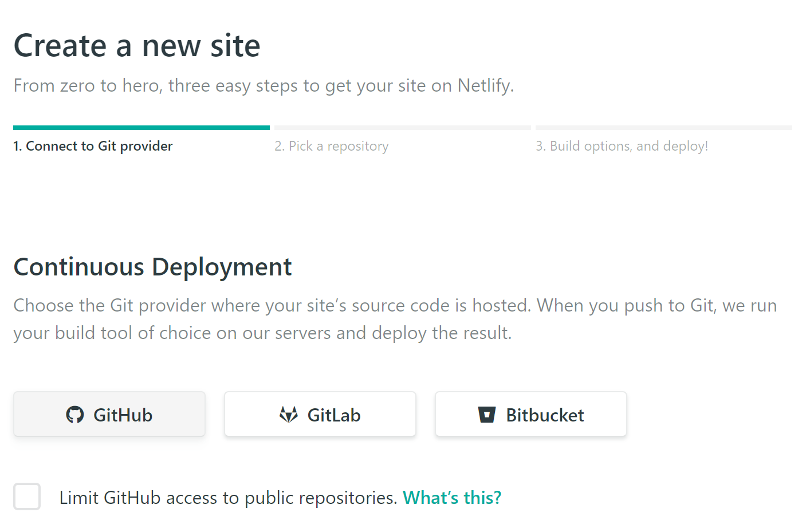Click the green progress bar for step 1
This screenshot has width=810, height=532.
pos(141,128)
